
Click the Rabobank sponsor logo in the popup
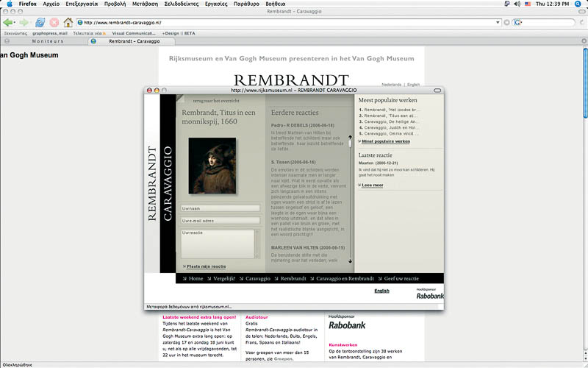(x=430, y=296)
